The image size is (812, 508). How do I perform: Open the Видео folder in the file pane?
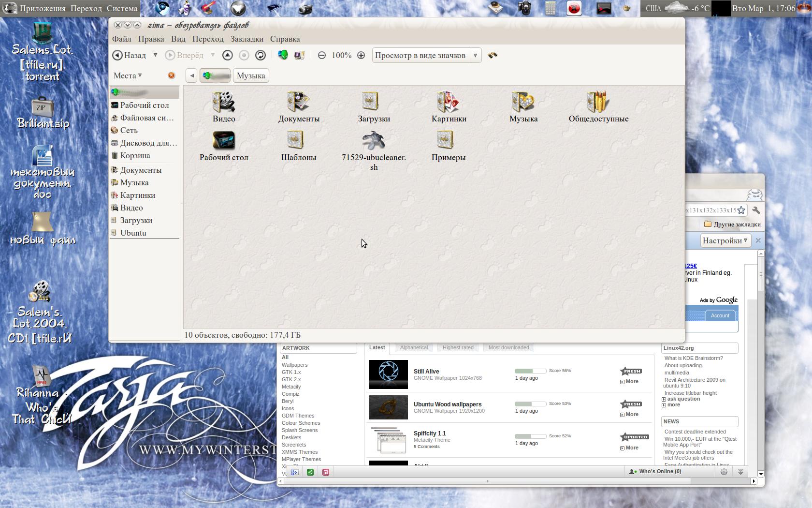point(224,107)
